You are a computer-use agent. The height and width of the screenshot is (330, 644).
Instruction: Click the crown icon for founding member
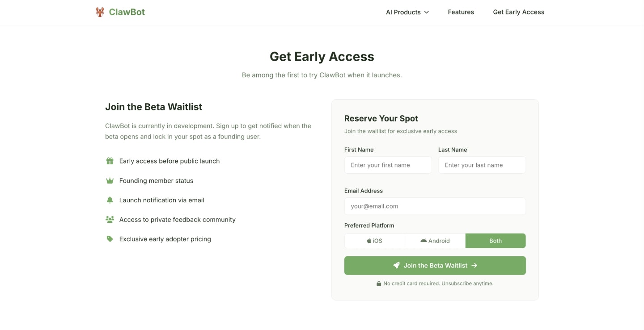click(x=110, y=181)
